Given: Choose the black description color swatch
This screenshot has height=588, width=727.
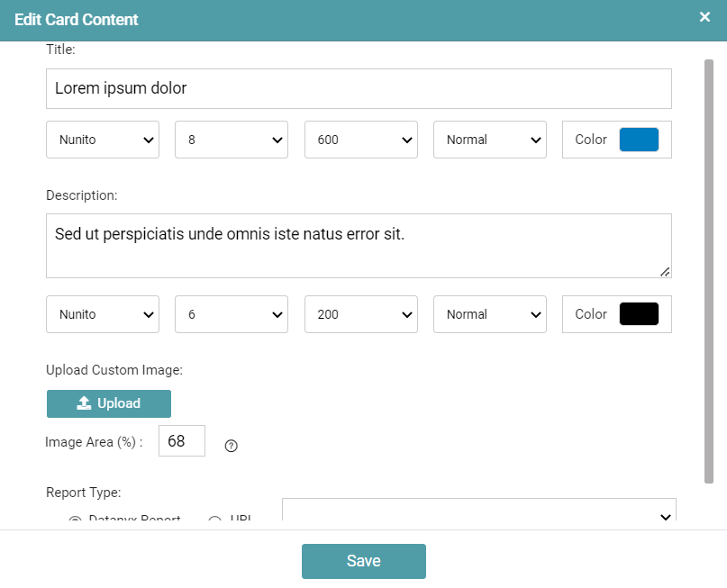Looking at the screenshot, I should [639, 314].
